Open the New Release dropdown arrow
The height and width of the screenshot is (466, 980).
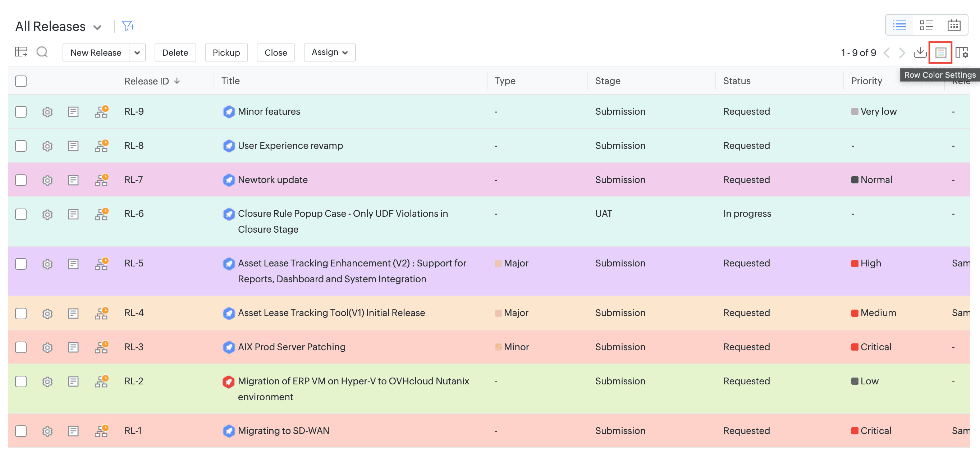point(137,52)
